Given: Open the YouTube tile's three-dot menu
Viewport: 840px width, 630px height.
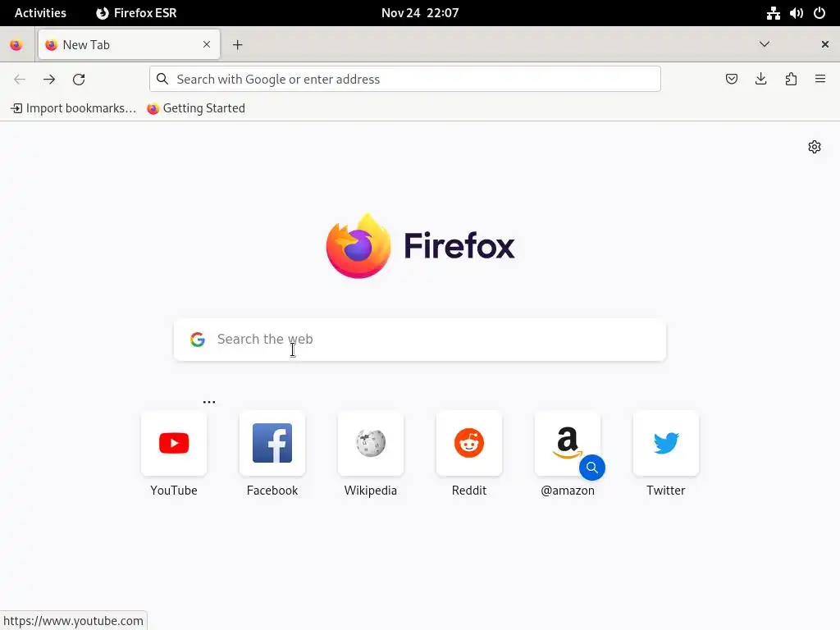Looking at the screenshot, I should pos(209,402).
